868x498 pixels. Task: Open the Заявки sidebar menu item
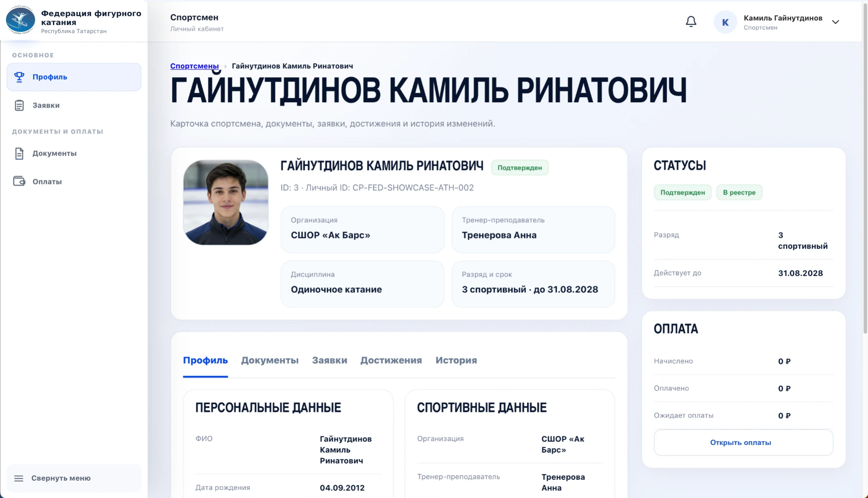tap(74, 105)
